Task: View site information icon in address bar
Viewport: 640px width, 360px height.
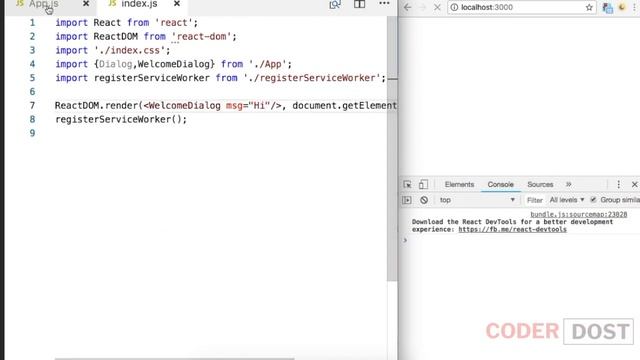Action: tap(454, 7)
